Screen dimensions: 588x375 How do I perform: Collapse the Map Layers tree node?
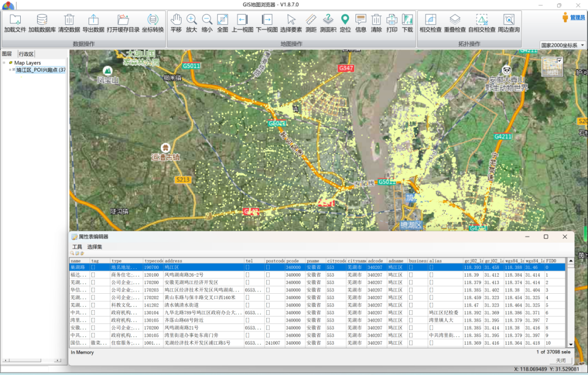(x=4, y=63)
